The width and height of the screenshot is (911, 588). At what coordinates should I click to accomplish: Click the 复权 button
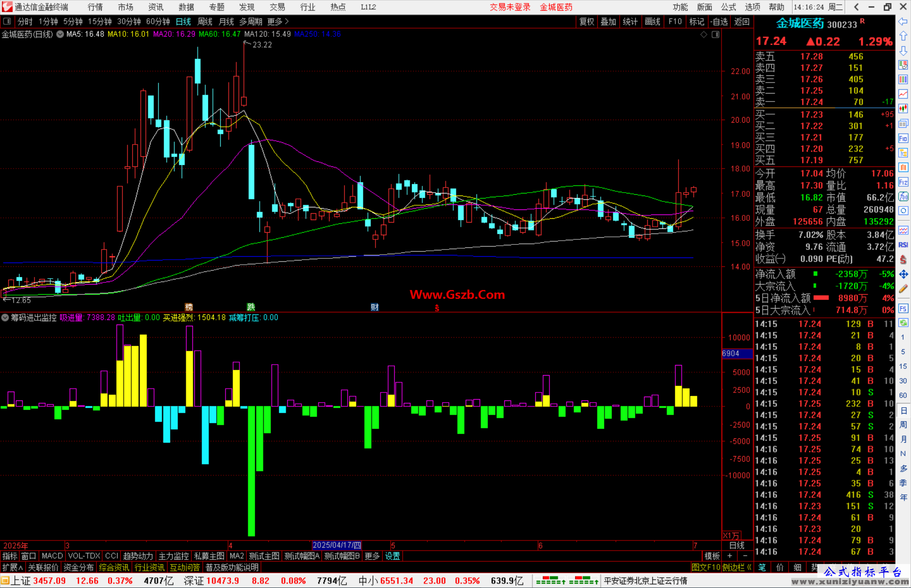click(x=586, y=21)
